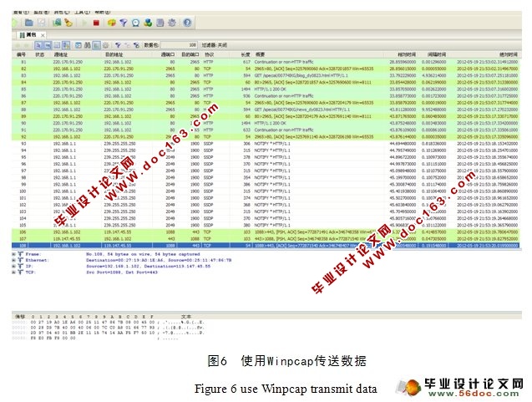Click the 文本 header in hex pane

(x=186, y=317)
